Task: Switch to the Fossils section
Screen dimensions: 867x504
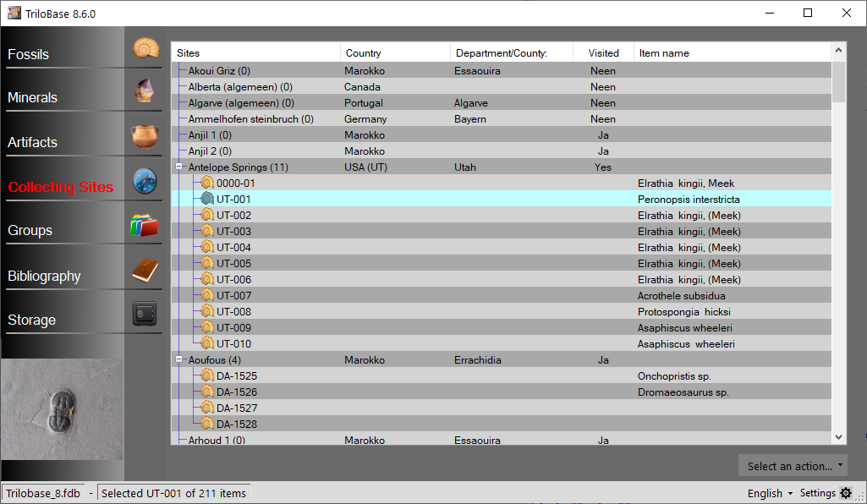Action: [x=28, y=54]
